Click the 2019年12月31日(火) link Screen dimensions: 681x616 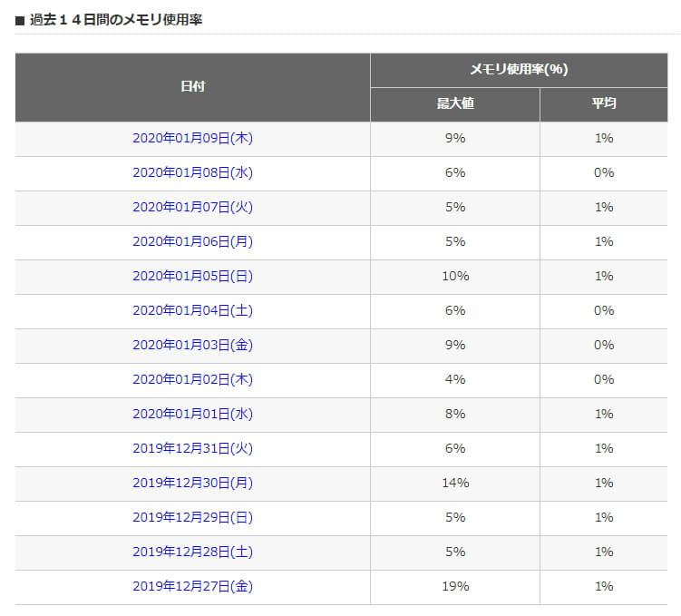[x=192, y=448]
